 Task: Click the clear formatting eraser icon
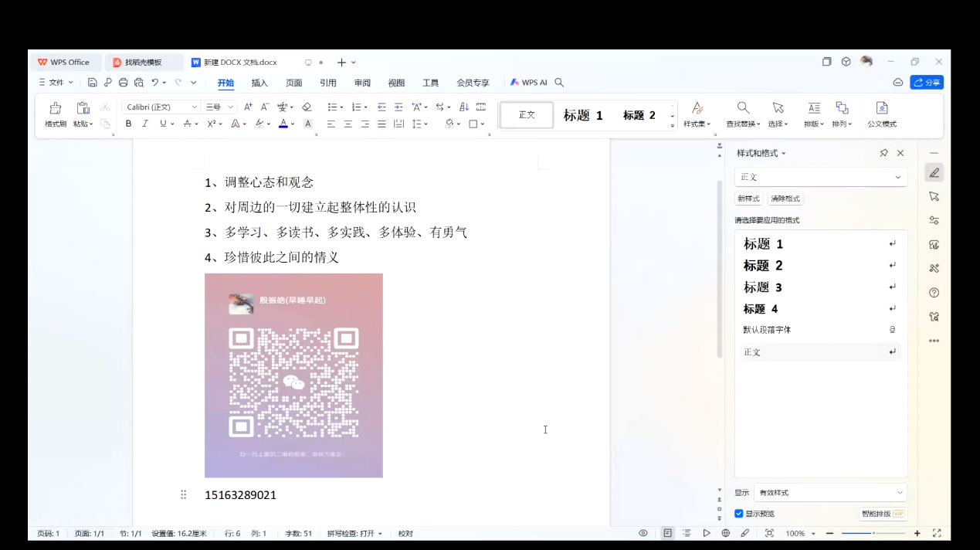coord(307,107)
